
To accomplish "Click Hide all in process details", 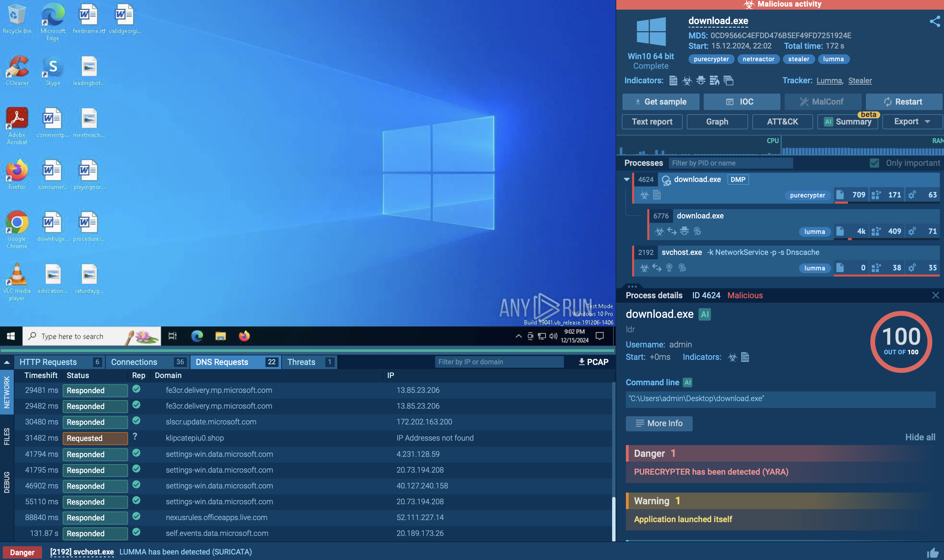I will click(x=920, y=437).
